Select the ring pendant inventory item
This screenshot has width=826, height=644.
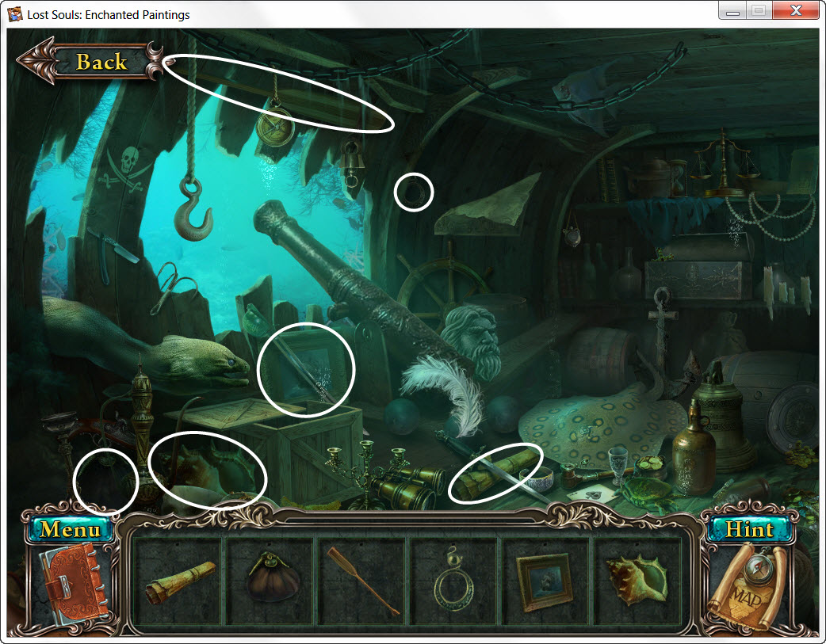[x=454, y=586]
